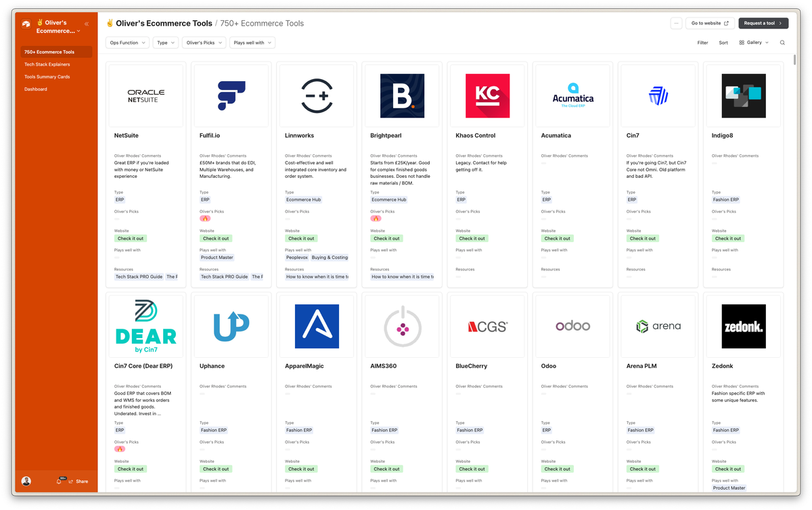Screen dimensions: 812x510
Task: Click the Acumatica logo thumbnail
Action: click(572, 95)
